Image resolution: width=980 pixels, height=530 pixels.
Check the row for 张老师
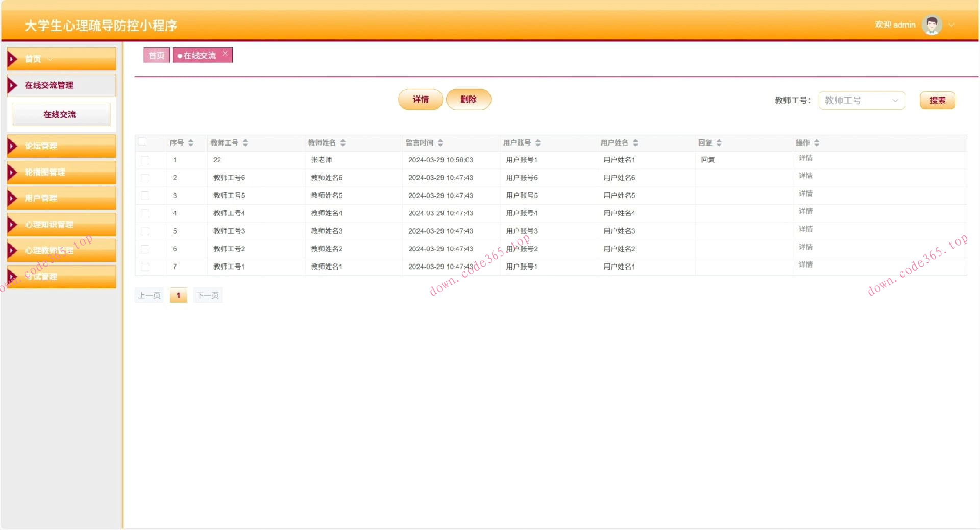point(145,160)
